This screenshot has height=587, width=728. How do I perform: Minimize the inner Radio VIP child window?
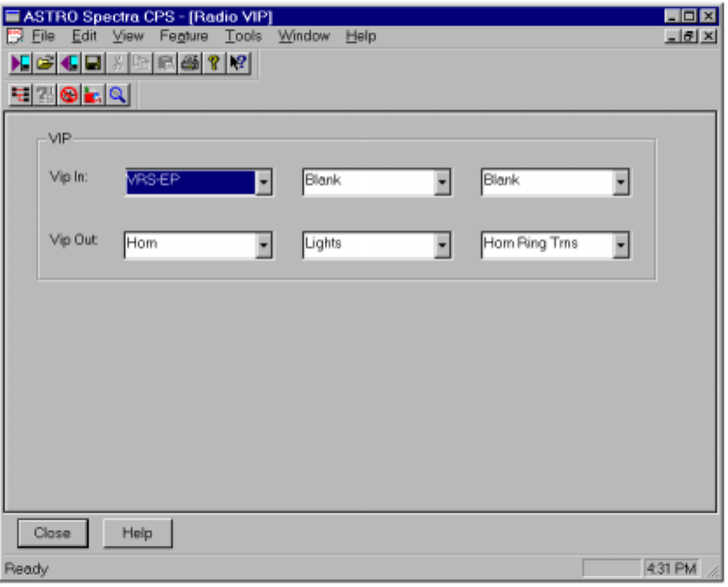[673, 36]
